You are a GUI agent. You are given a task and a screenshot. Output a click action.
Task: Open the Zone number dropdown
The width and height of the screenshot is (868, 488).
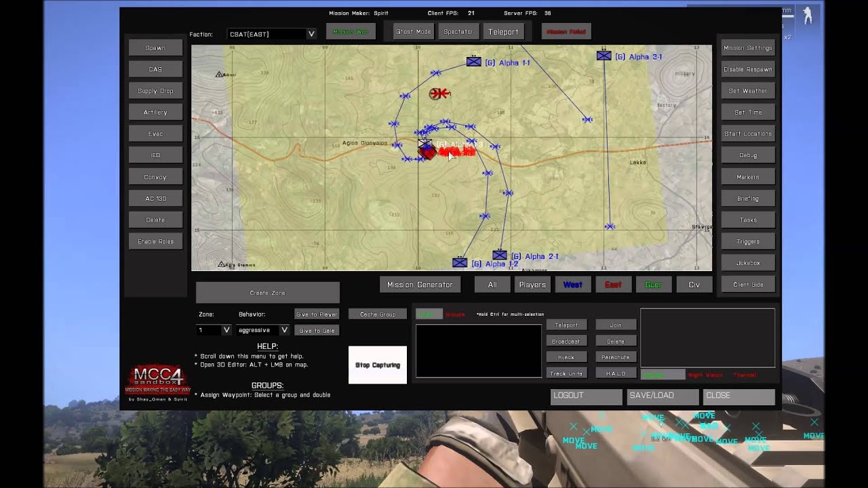[x=214, y=330]
